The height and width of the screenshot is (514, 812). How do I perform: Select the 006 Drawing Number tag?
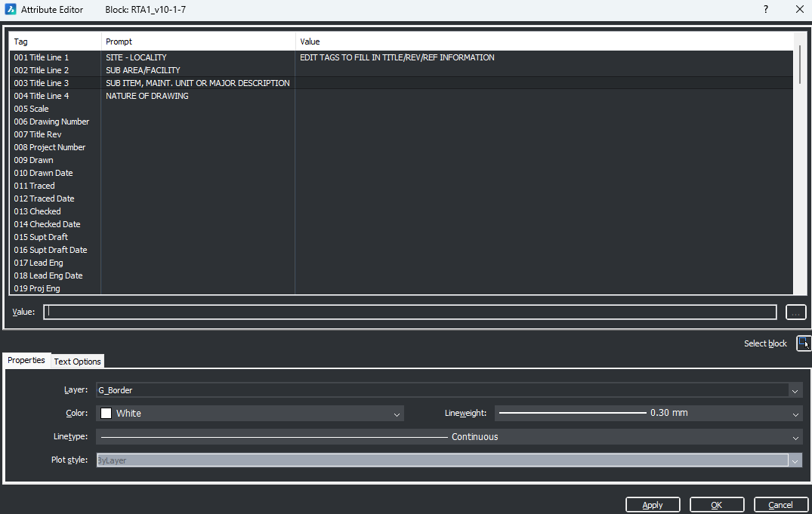click(51, 122)
